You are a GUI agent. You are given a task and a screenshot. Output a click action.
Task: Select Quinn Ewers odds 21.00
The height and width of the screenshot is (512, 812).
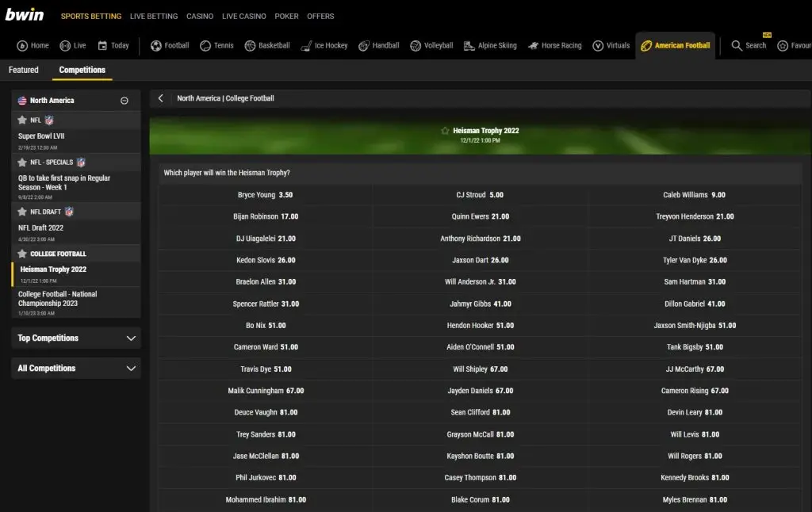480,216
